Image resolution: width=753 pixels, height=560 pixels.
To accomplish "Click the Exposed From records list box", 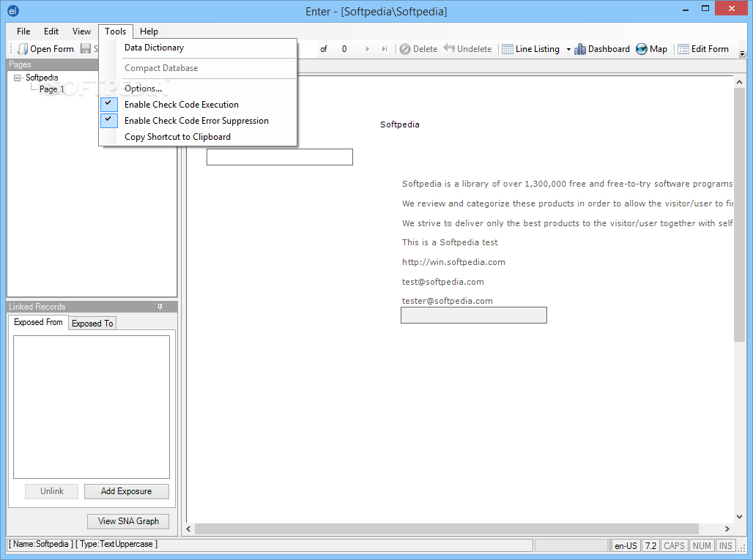I will coord(92,407).
